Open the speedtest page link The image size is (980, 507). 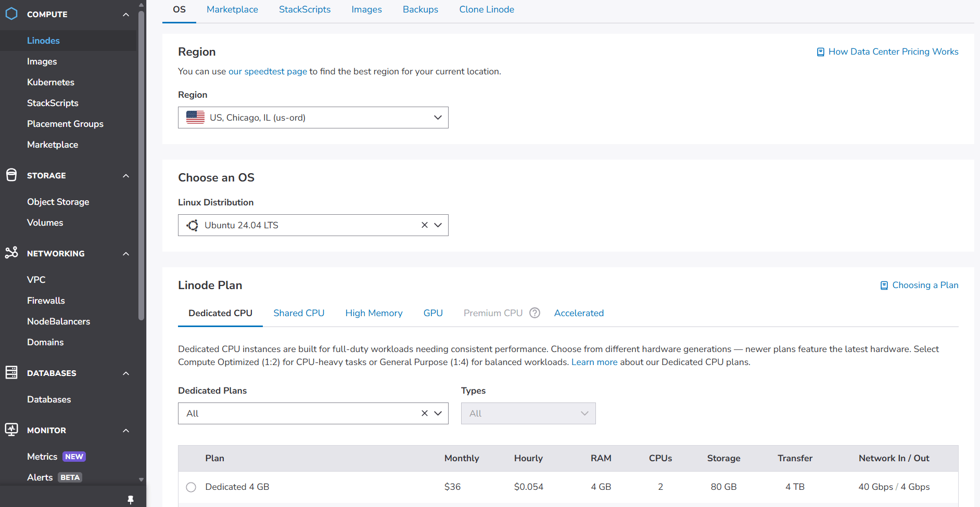(268, 71)
